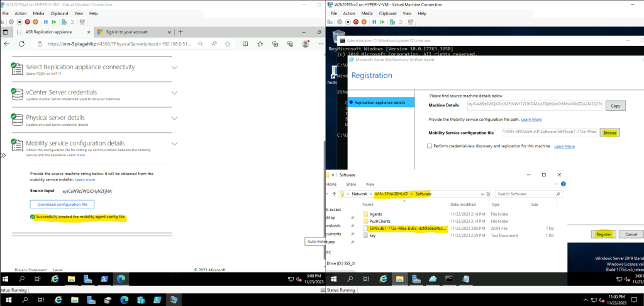Open a new tab in Edge
The image size is (644, 306).
click(180, 31)
